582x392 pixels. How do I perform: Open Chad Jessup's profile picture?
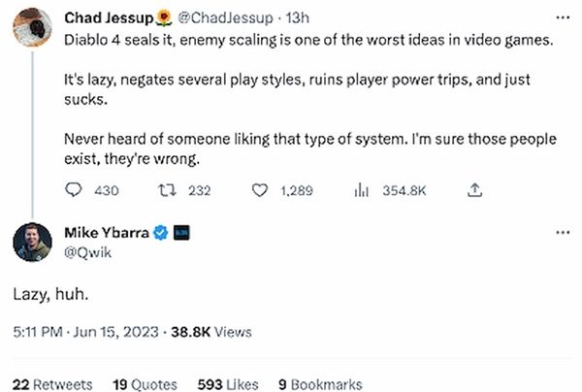point(32,27)
